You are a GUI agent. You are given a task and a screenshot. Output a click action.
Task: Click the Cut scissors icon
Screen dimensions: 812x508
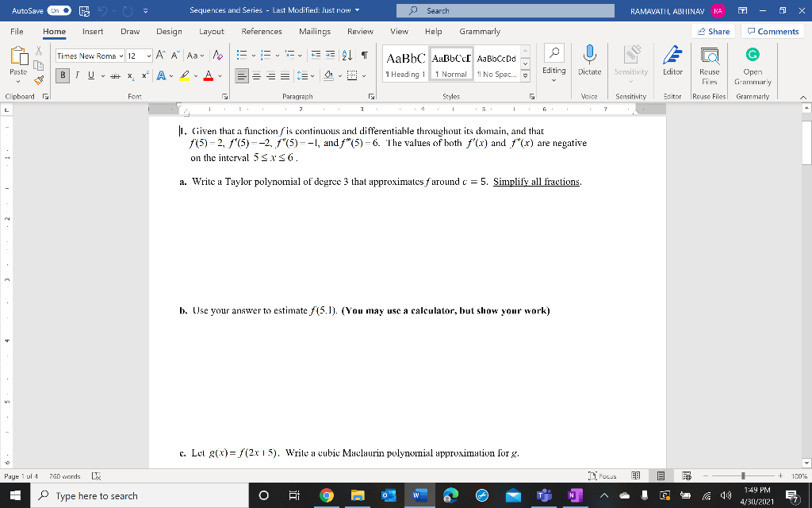[x=38, y=51]
